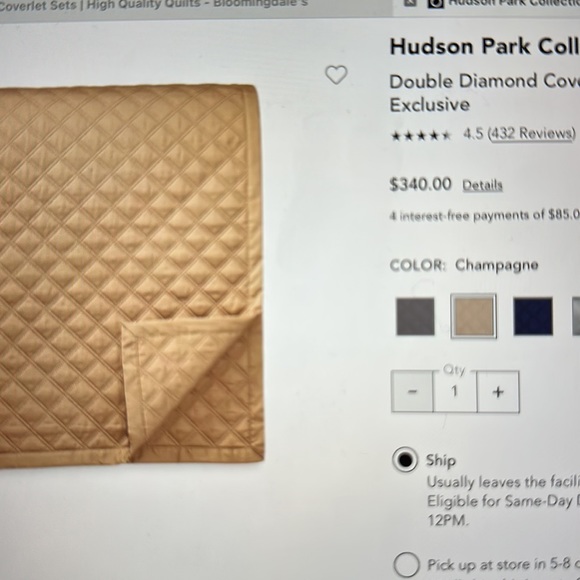Viewport: 580px width, 580px height.
Task: Switch to the Coverlet Sets Bloomingdale's tab
Action: 154,5
